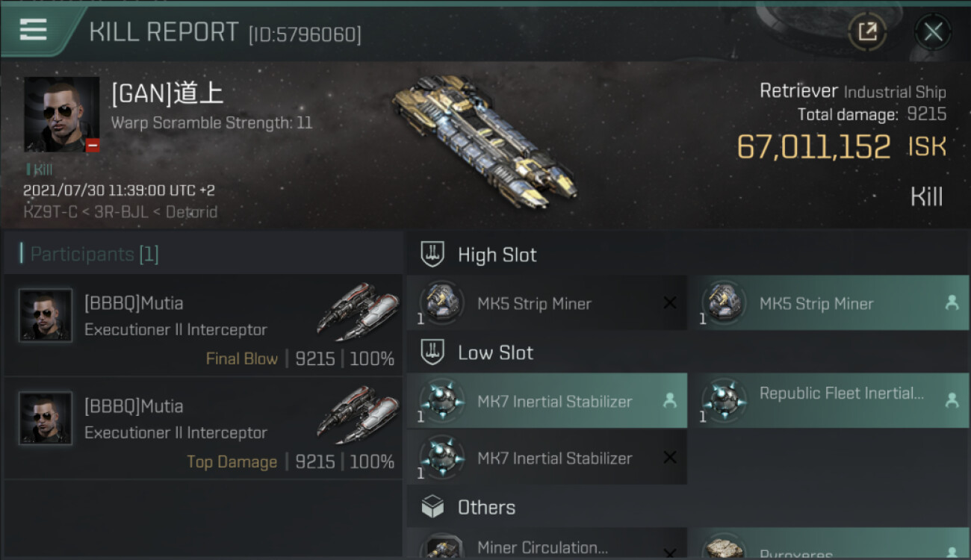Open the hamburger menu icon
Screen dimensions: 971x560
(x=34, y=30)
